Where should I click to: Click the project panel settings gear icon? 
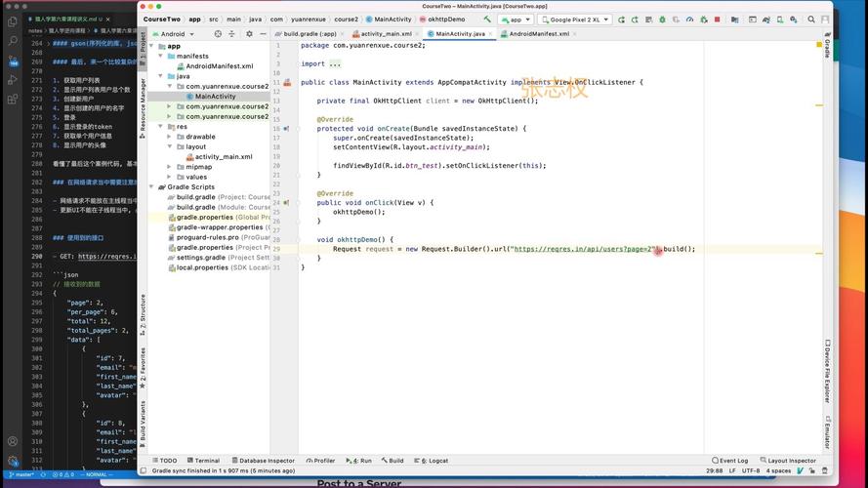click(248, 34)
